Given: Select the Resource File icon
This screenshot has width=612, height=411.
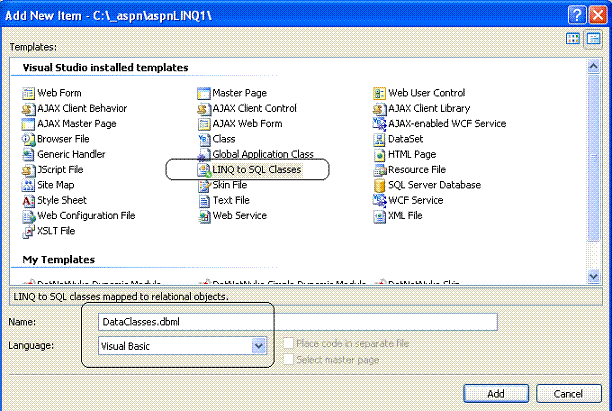Looking at the screenshot, I should click(x=379, y=170).
